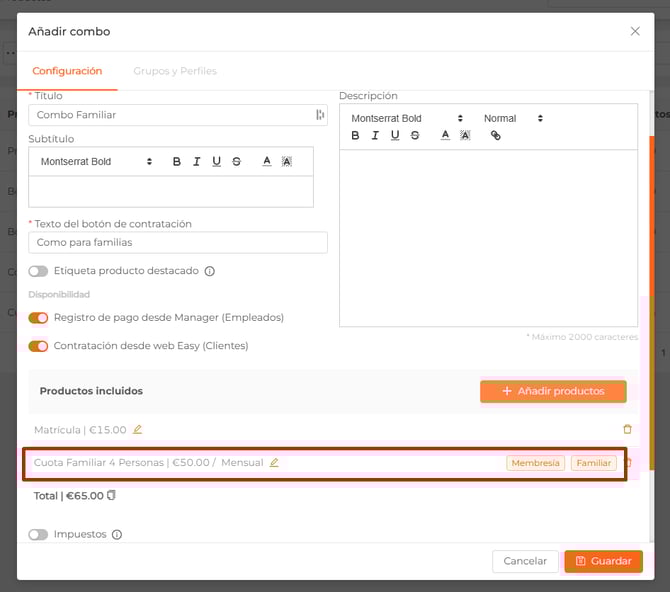Open Descripción font family dropdown
Image resolution: width=670 pixels, height=592 pixels.
406,118
